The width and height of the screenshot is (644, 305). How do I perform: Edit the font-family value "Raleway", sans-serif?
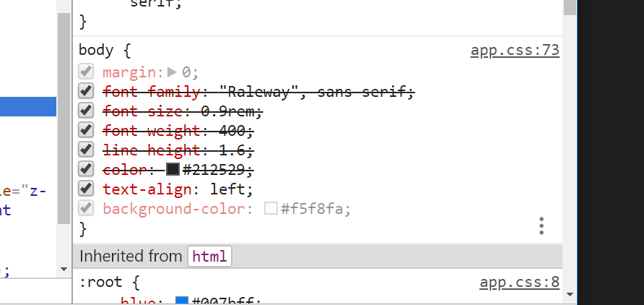311,92
